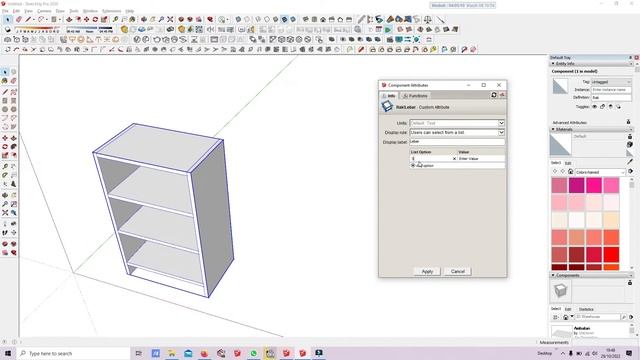Pick the Paint Bucket in left tool palette
This screenshot has width=640, height=360.
[5, 81]
